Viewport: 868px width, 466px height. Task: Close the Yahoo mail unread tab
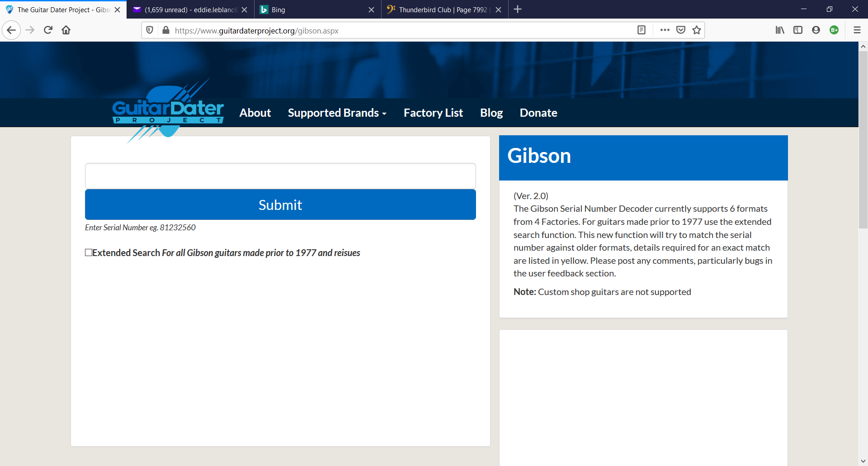(245, 10)
